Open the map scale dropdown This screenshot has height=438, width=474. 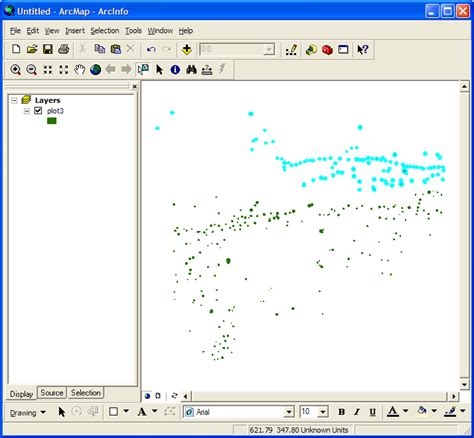click(x=268, y=50)
